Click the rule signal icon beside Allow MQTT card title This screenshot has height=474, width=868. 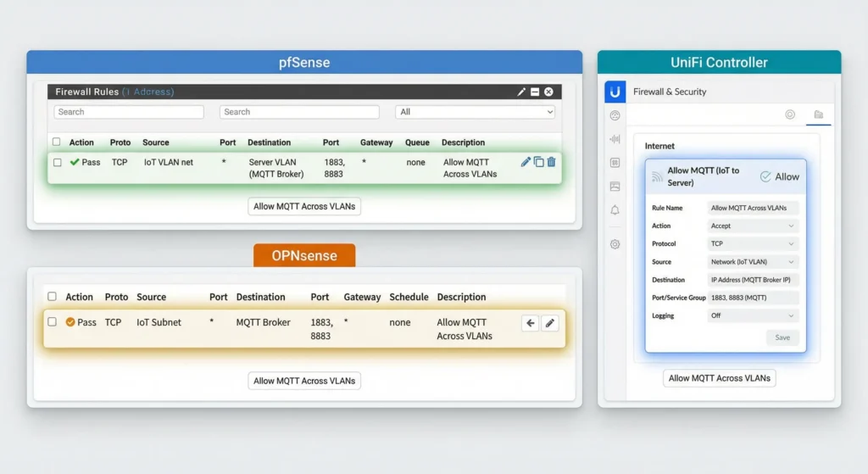[657, 176]
